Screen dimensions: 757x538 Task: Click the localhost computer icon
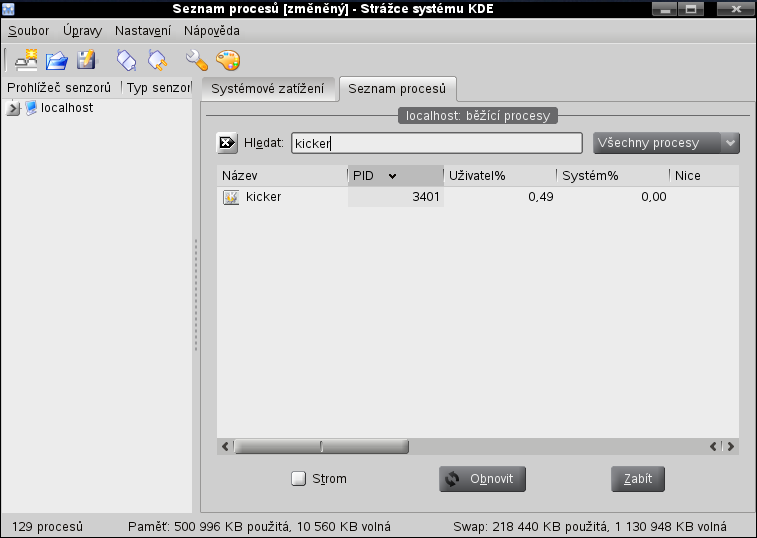31,108
